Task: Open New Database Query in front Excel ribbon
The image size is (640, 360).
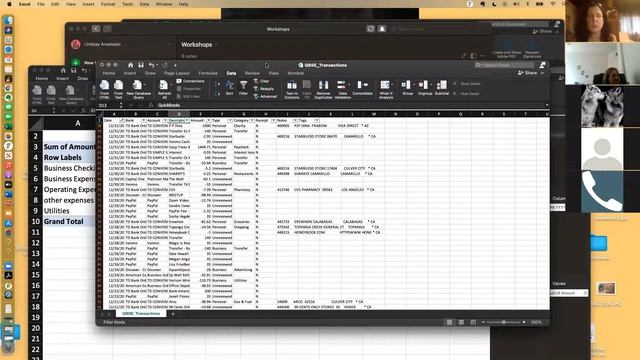Action: click(138, 89)
